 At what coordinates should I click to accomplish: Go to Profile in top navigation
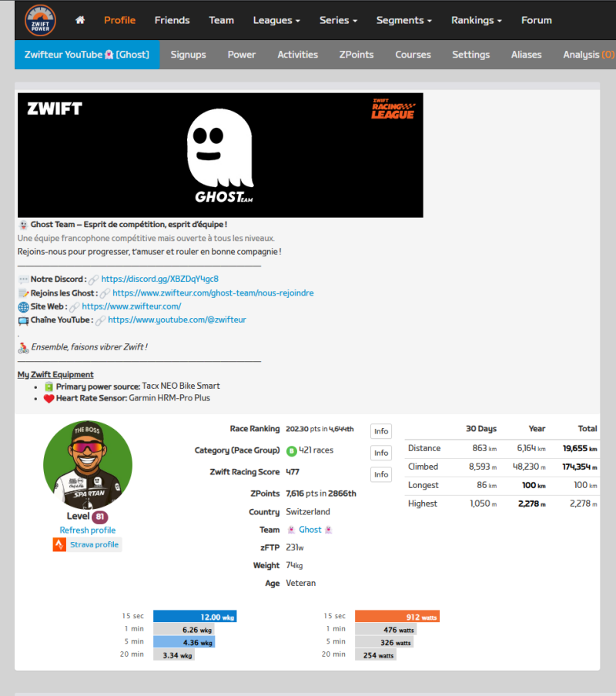coord(120,21)
